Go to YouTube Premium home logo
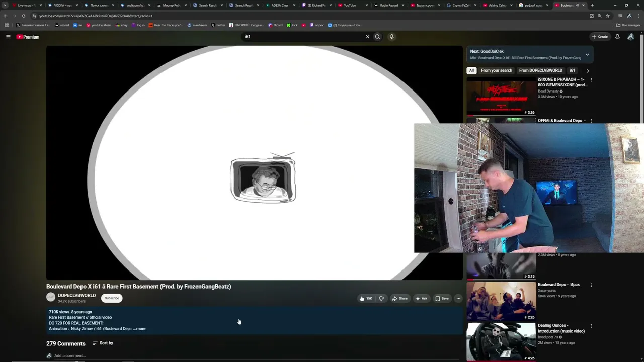 pos(28,37)
